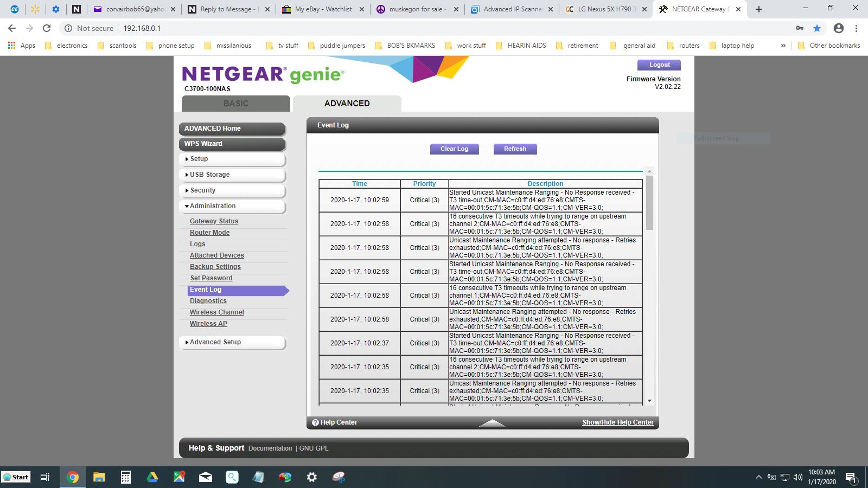The height and width of the screenshot is (488, 868).
Task: Click the volume speaker tray icon
Action: 797,477
